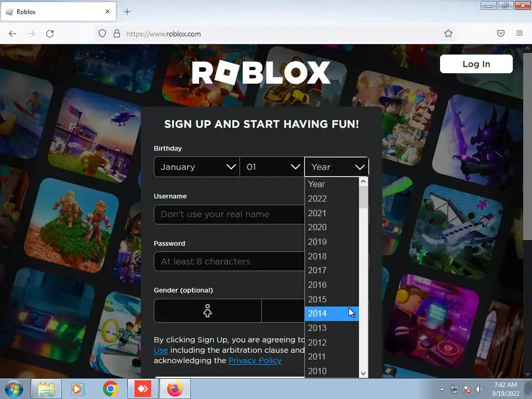Viewport: 532px width, 399px height.
Task: Click the Password input field
Action: pyautogui.click(x=229, y=261)
